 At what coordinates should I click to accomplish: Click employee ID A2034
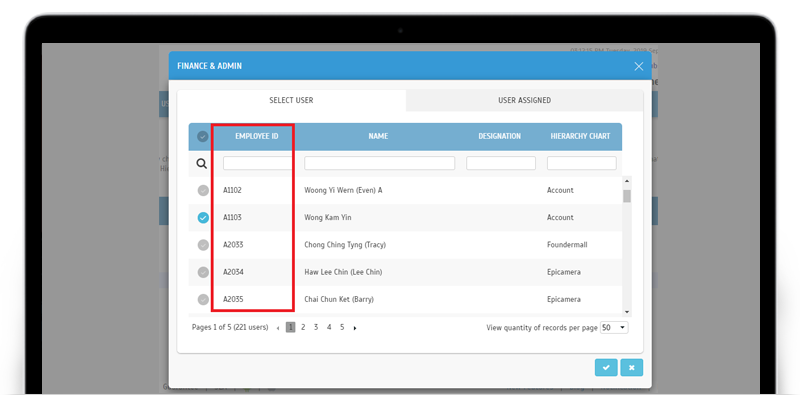pyautogui.click(x=233, y=272)
